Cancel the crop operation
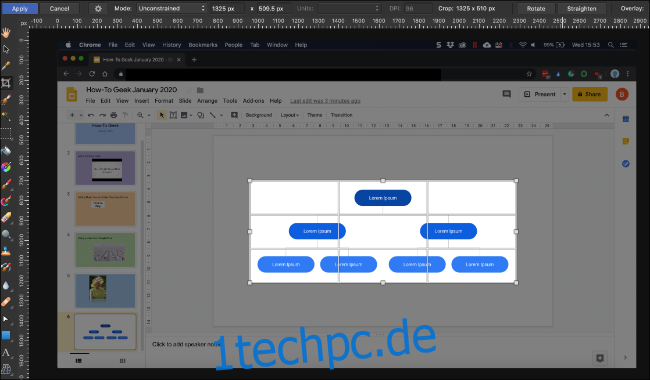This screenshot has width=650, height=380. pos(59,8)
